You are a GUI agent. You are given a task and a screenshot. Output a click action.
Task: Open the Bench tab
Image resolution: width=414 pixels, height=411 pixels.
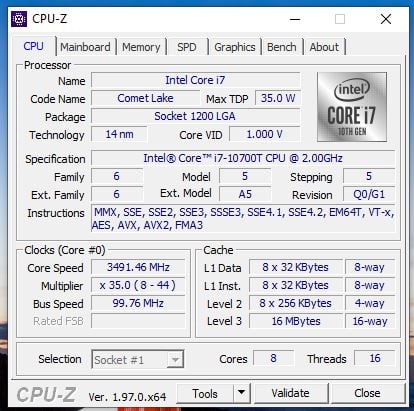[282, 47]
